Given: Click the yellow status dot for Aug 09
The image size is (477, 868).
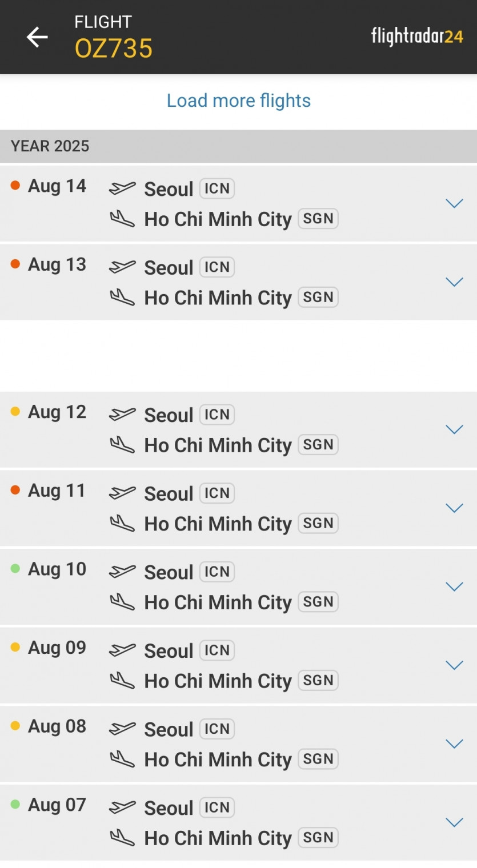Looking at the screenshot, I should 15,647.
